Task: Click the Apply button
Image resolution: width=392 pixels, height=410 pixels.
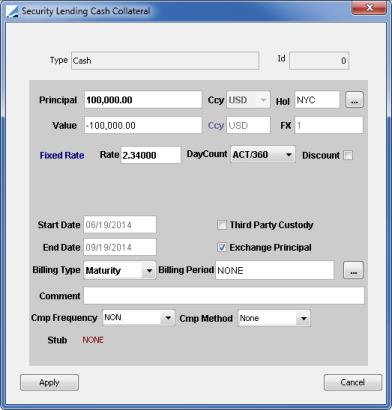Action: click(x=49, y=382)
